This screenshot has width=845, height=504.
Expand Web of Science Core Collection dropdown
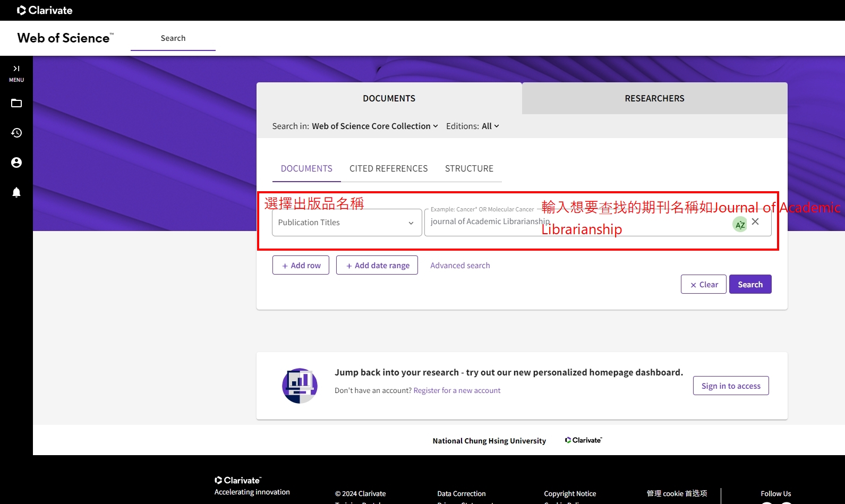[x=374, y=126]
